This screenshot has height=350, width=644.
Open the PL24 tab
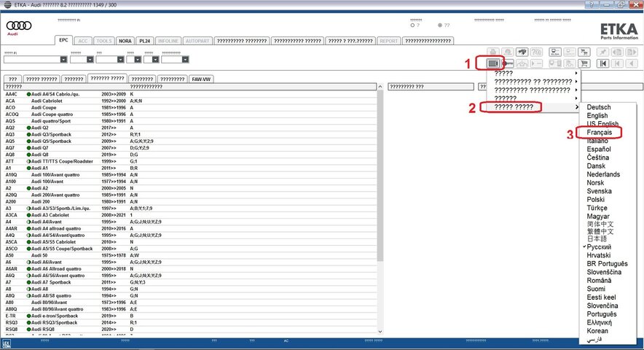click(144, 41)
